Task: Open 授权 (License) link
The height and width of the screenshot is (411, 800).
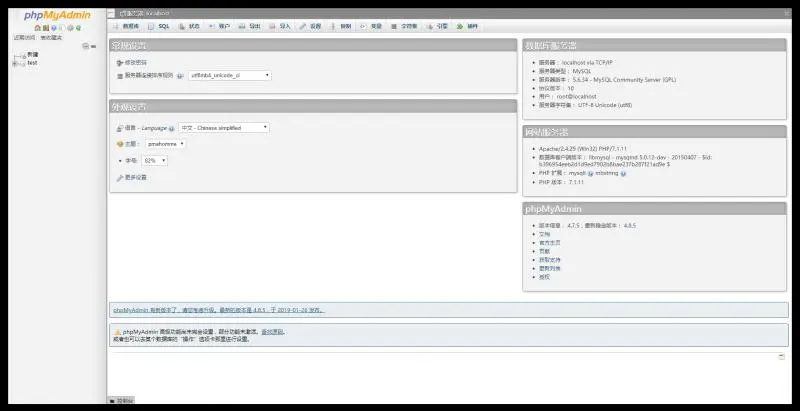Action: coord(544,277)
